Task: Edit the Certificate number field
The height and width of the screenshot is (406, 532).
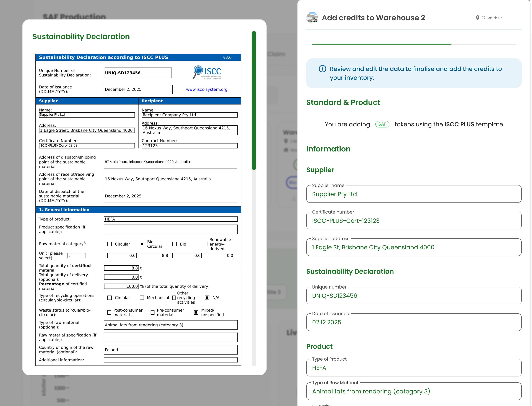Action: [414, 221]
